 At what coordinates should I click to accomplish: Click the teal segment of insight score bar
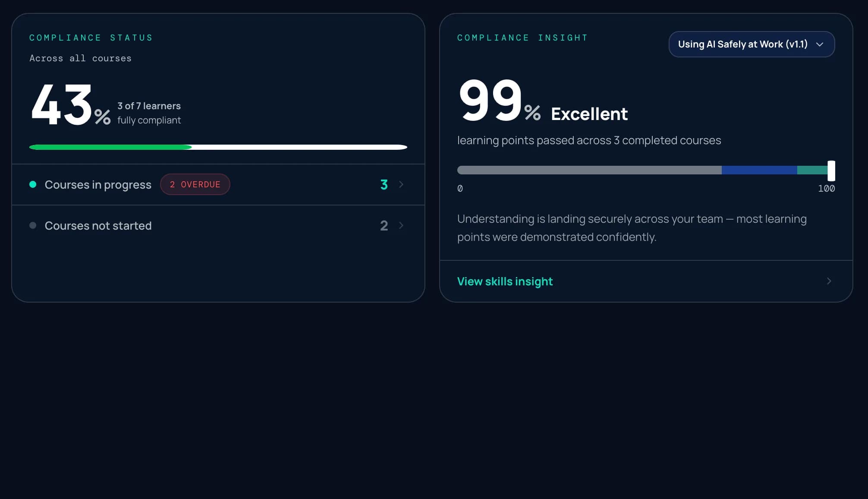(812, 170)
